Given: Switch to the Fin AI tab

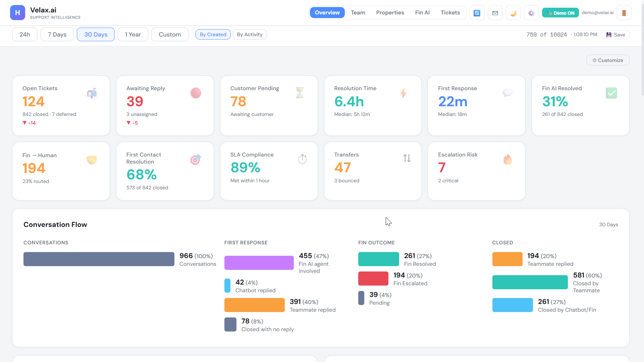Looking at the screenshot, I should pos(422,13).
